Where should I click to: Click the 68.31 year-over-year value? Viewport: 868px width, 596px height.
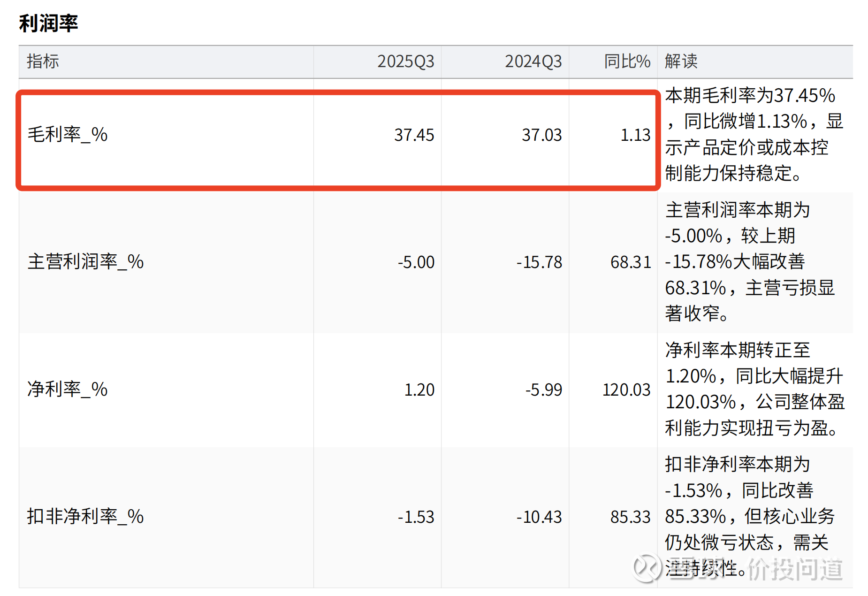[631, 262]
